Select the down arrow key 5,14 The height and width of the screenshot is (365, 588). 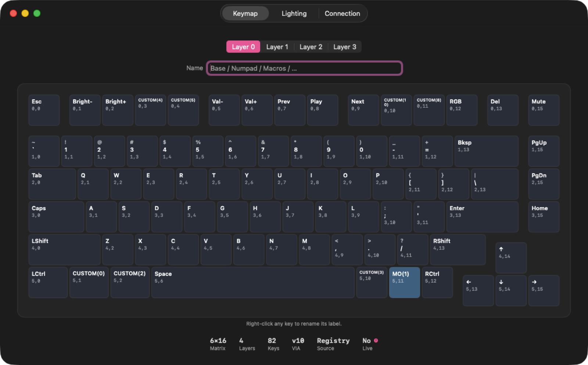pyautogui.click(x=511, y=291)
